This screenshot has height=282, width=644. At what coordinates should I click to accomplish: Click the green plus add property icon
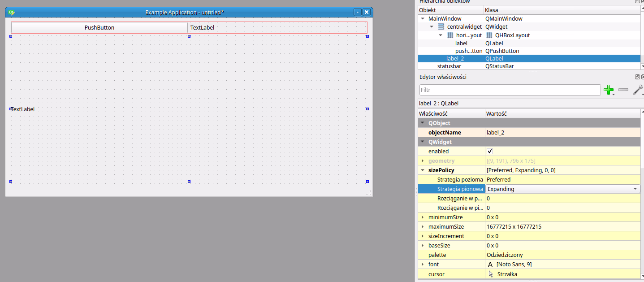pyautogui.click(x=608, y=90)
